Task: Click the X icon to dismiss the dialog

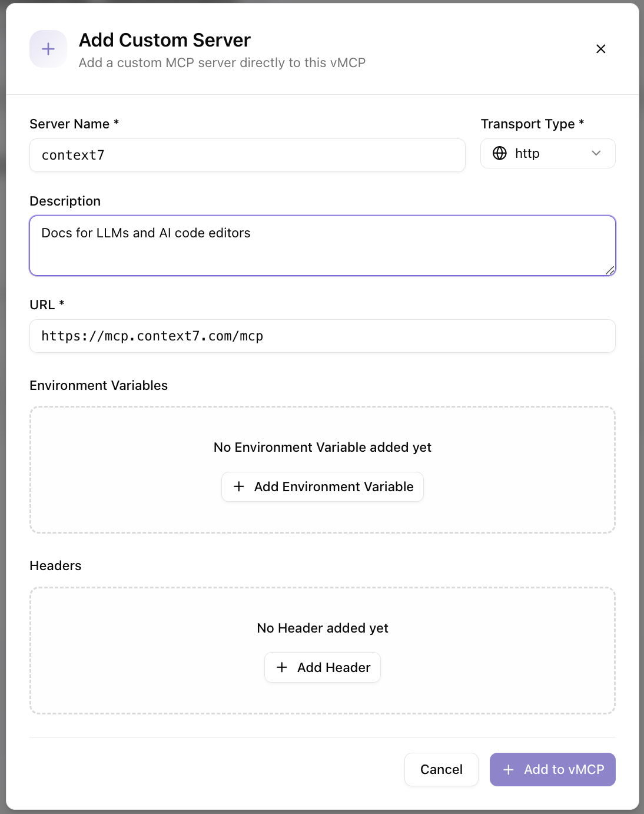Action: [x=600, y=49]
